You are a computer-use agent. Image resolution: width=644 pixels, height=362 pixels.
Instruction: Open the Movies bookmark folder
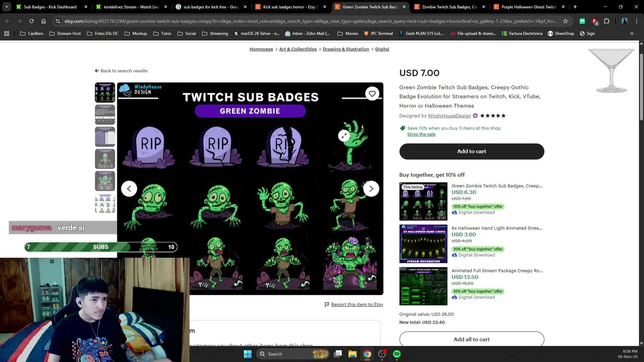click(348, 33)
